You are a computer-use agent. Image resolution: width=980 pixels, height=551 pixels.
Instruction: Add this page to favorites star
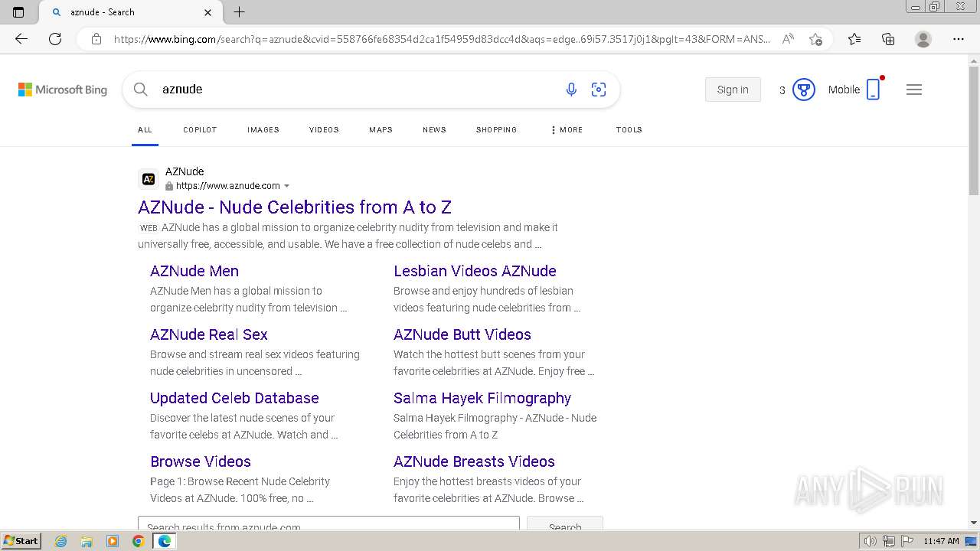[815, 39]
